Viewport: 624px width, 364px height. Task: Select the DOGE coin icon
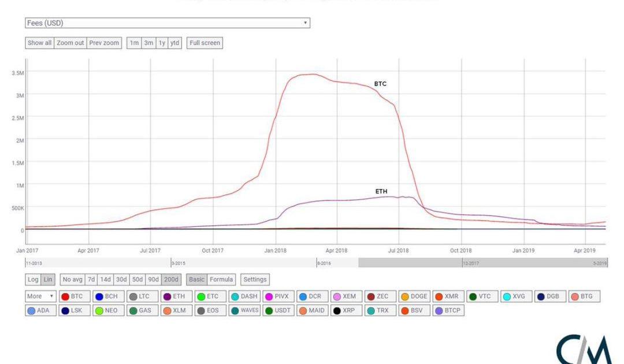[x=405, y=296]
